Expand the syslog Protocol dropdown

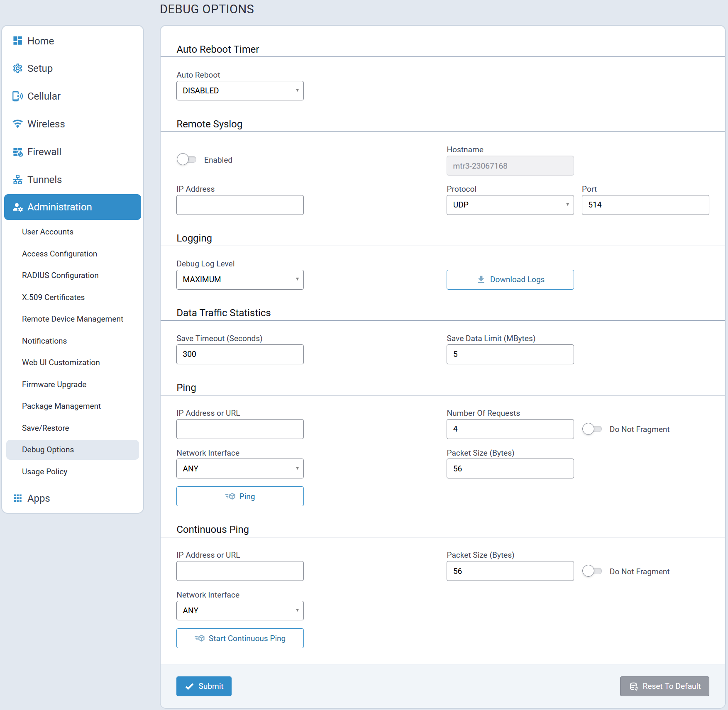tap(510, 205)
